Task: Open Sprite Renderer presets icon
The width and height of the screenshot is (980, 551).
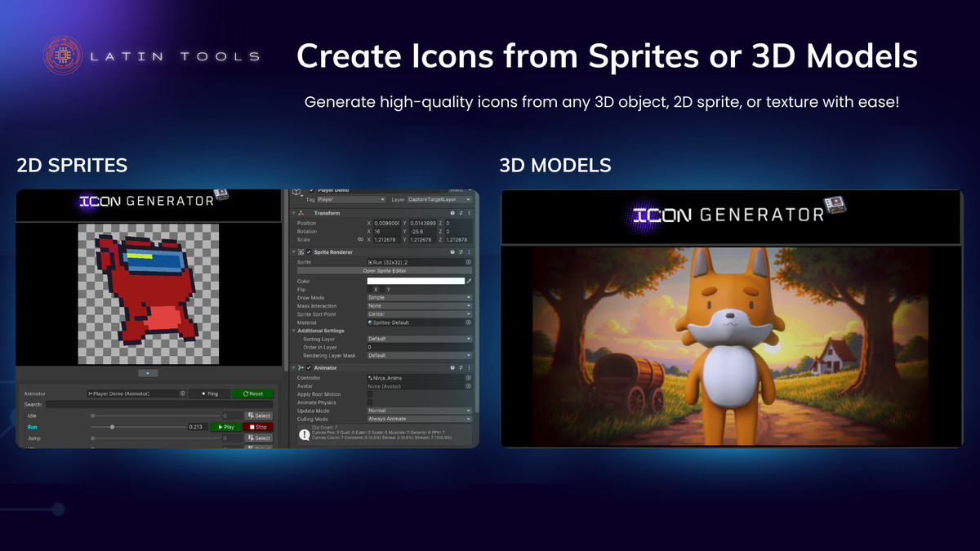Action: (461, 252)
